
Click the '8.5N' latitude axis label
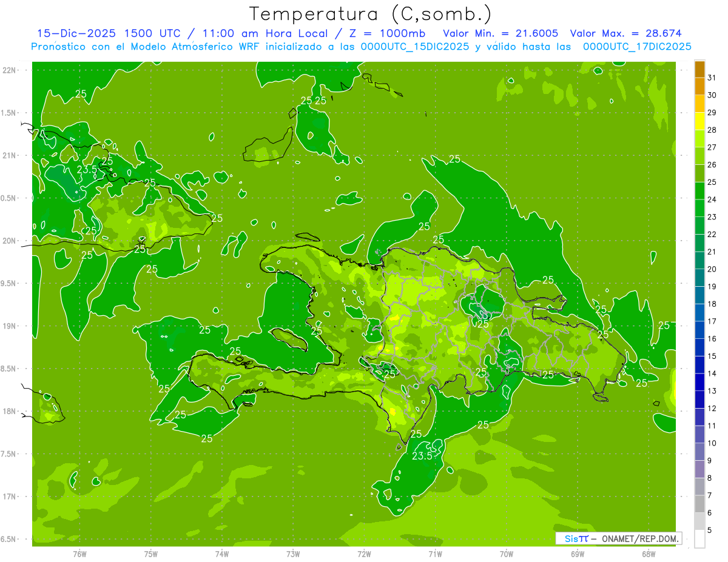tap(9, 369)
